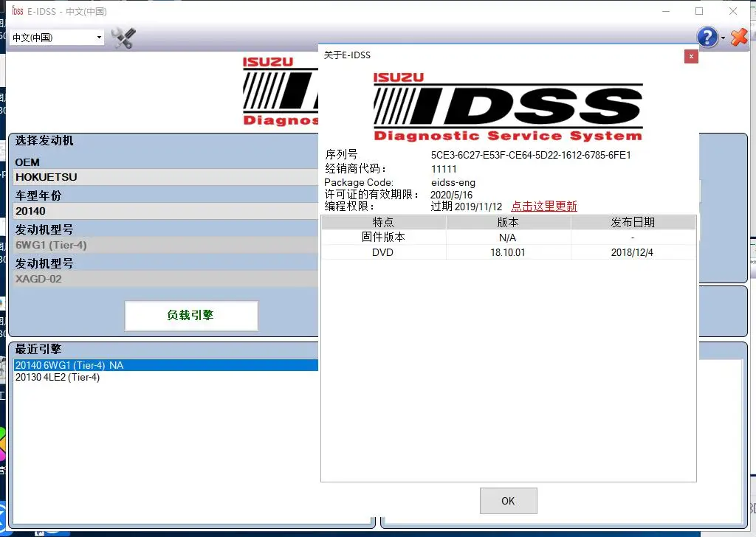Close the E-IDSS main window
This screenshot has height=537, width=756.
coord(733,11)
